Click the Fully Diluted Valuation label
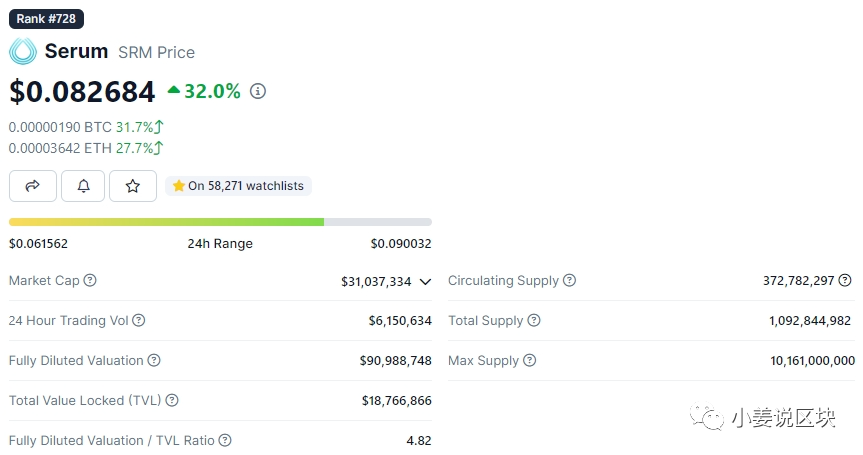The height and width of the screenshot is (455, 863). pos(76,360)
